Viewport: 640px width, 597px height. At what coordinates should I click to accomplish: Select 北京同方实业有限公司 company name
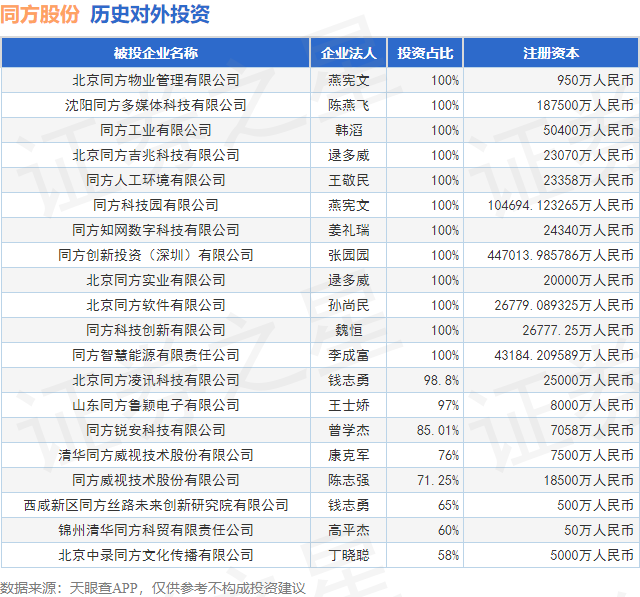click(x=156, y=280)
